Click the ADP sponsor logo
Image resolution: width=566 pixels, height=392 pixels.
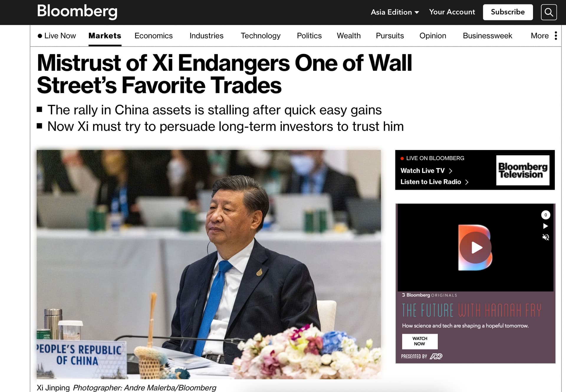(436, 356)
